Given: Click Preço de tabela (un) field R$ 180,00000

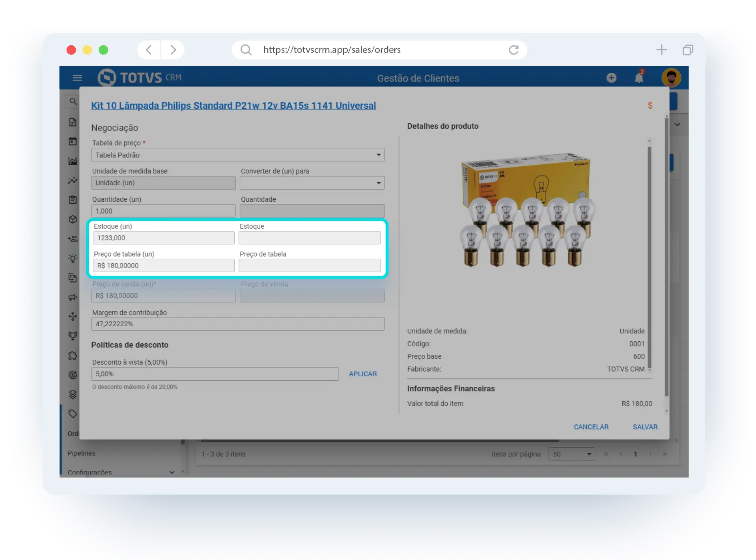Looking at the screenshot, I should (163, 266).
